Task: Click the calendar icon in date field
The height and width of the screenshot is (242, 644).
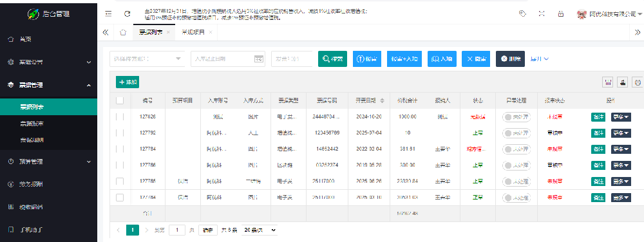Action: click(x=258, y=59)
